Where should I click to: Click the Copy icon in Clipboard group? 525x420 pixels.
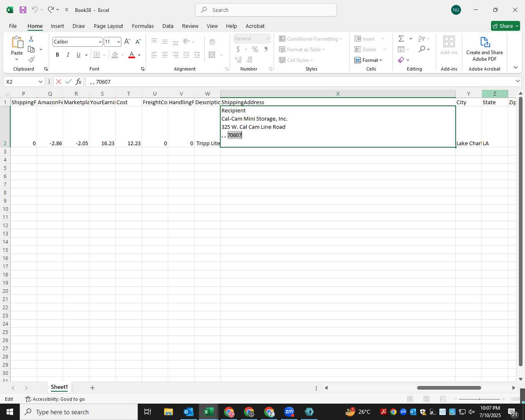pyautogui.click(x=31, y=49)
